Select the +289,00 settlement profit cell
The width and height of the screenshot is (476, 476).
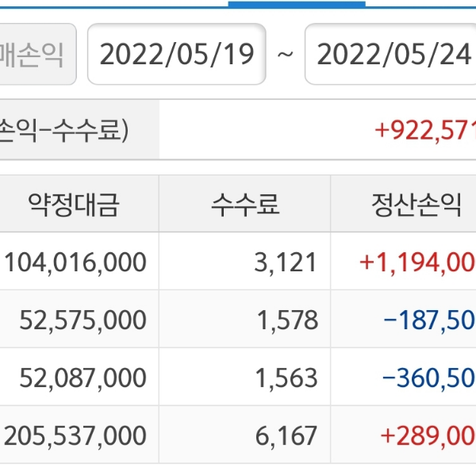coord(428,436)
